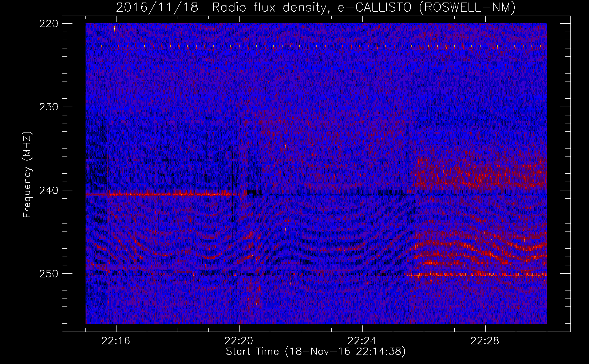Click the 240 frequency axis label
The width and height of the screenshot is (589, 364).
[48, 190]
